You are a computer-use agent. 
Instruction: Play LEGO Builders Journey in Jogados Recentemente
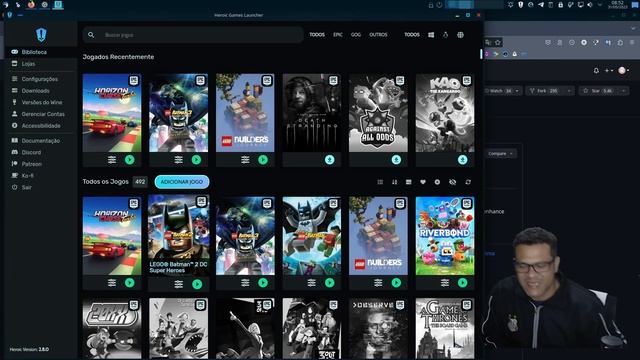pos(263,160)
